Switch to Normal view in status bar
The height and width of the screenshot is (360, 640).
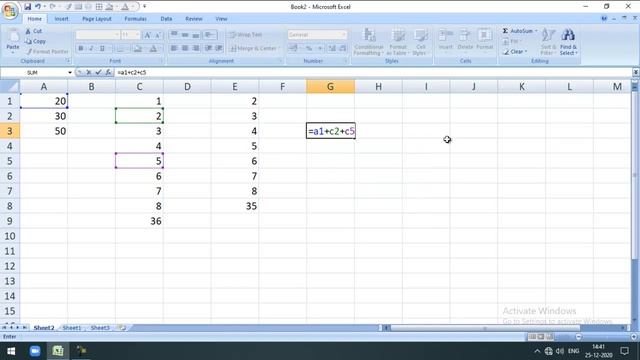point(532,337)
